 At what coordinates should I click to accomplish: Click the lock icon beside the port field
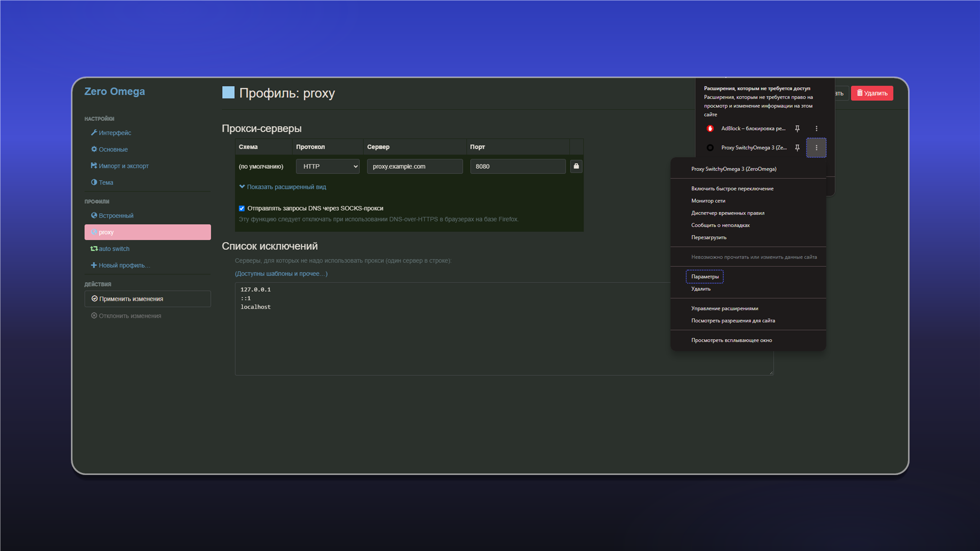pos(576,166)
